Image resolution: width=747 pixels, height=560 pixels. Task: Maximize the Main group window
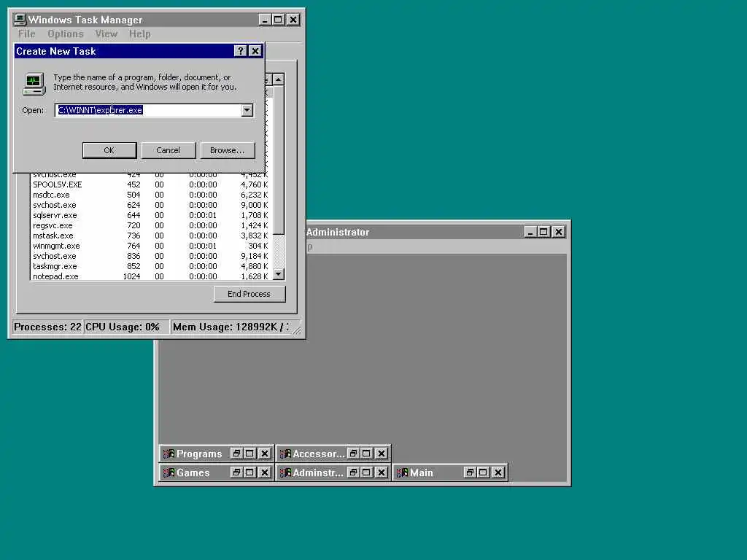[x=483, y=472]
